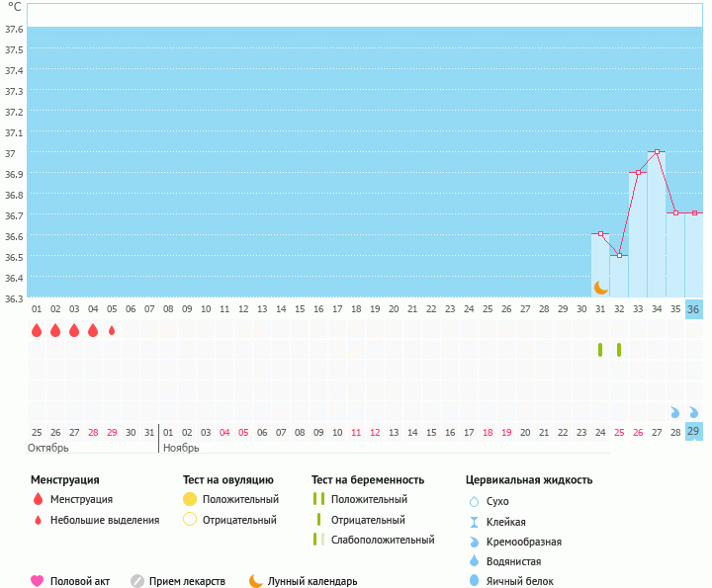Click the pink heart icon in legend

click(x=38, y=581)
